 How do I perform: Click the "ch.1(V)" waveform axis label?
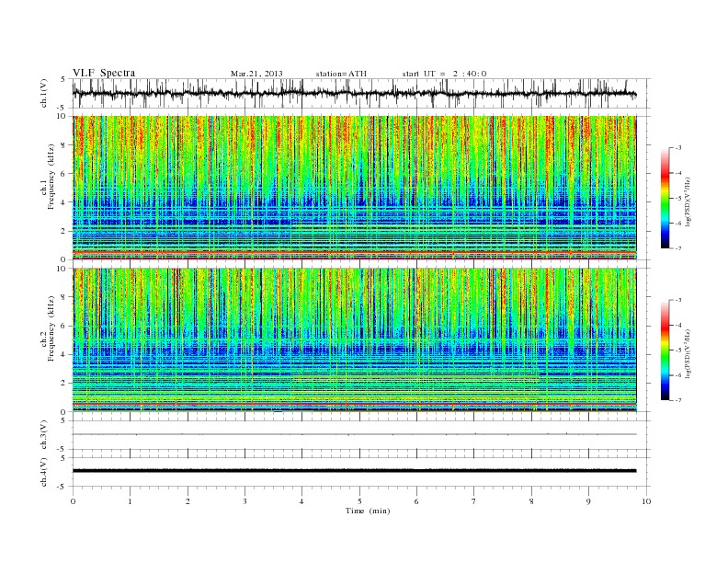[44, 93]
